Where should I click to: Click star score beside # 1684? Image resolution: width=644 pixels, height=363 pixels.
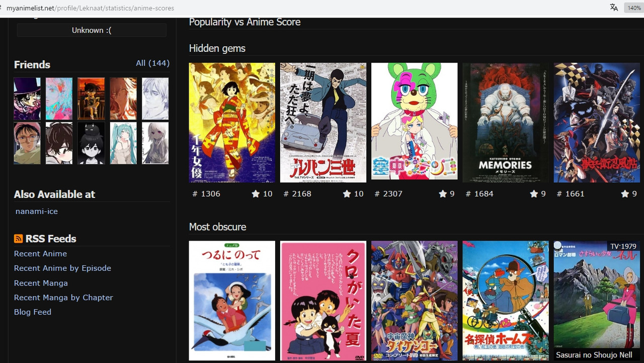[537, 194]
